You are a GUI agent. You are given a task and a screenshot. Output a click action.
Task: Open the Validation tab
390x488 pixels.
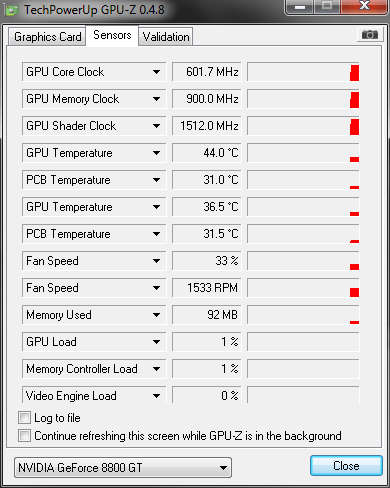coord(166,37)
